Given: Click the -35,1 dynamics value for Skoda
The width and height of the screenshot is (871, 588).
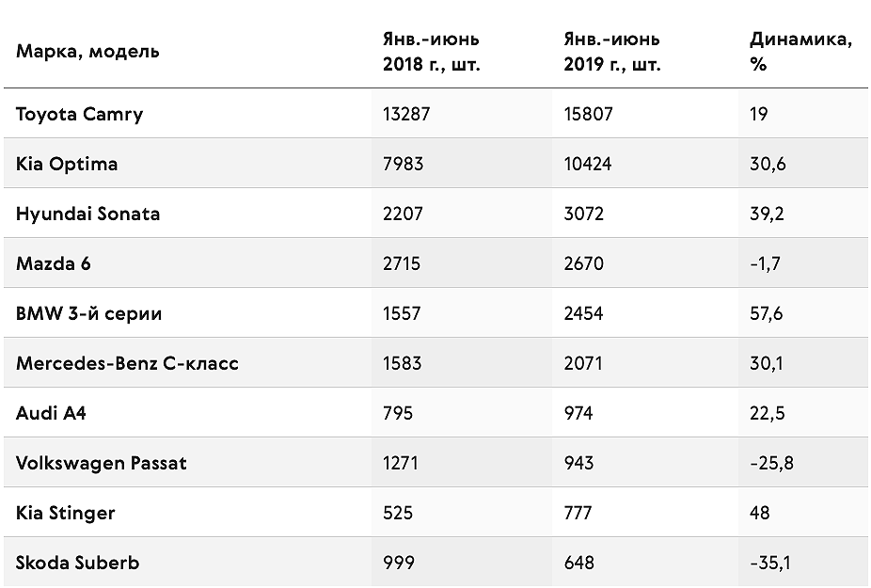Looking at the screenshot, I should pyautogui.click(x=770, y=564).
